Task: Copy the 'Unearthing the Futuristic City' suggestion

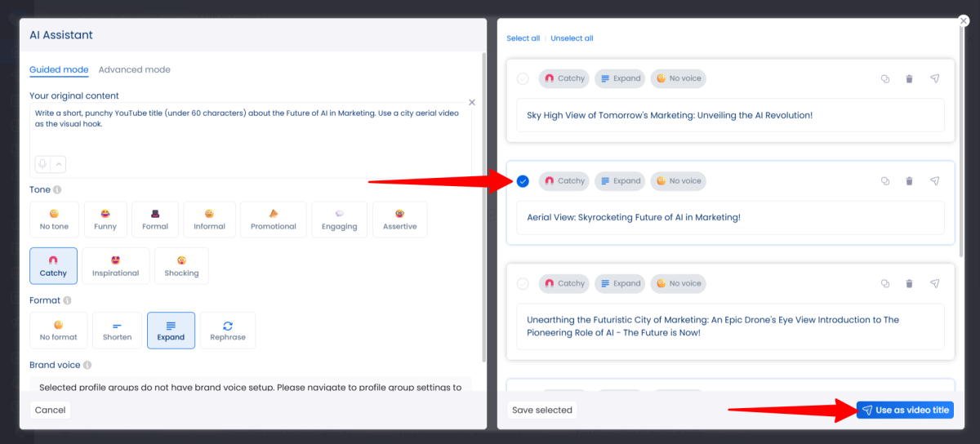Action: click(884, 284)
